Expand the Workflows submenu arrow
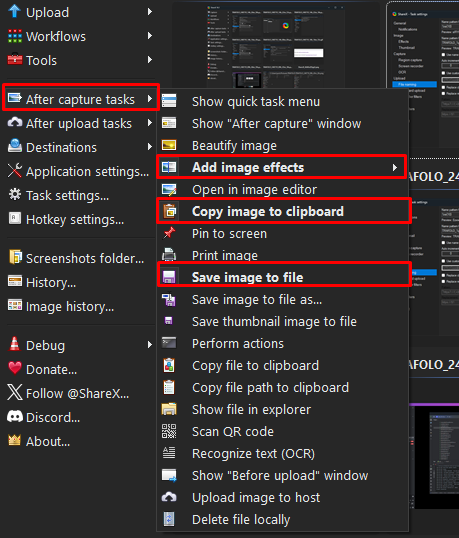The image size is (459, 538). point(150,36)
